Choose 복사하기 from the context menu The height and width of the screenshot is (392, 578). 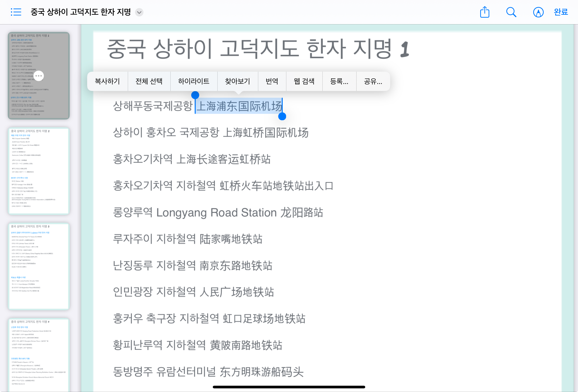tap(107, 81)
